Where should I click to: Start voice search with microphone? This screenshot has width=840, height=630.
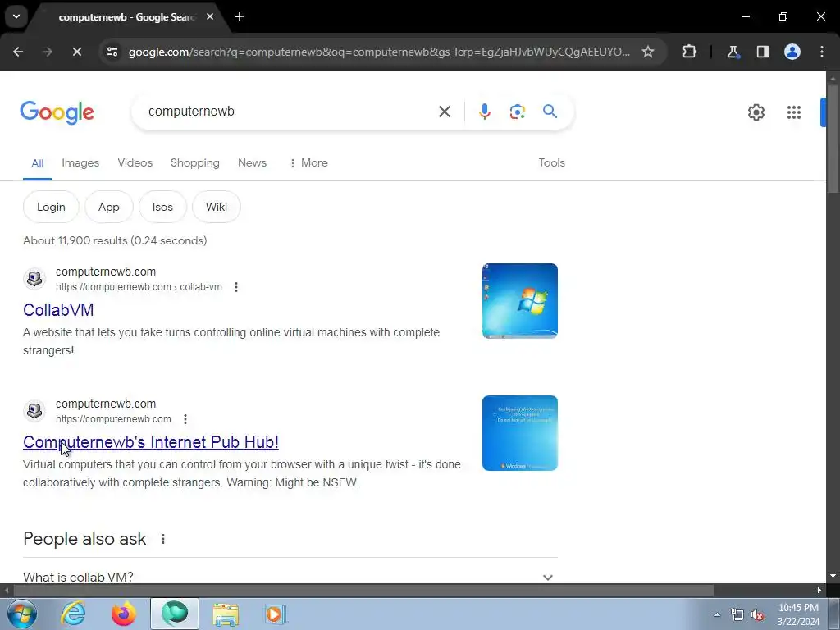pos(484,112)
